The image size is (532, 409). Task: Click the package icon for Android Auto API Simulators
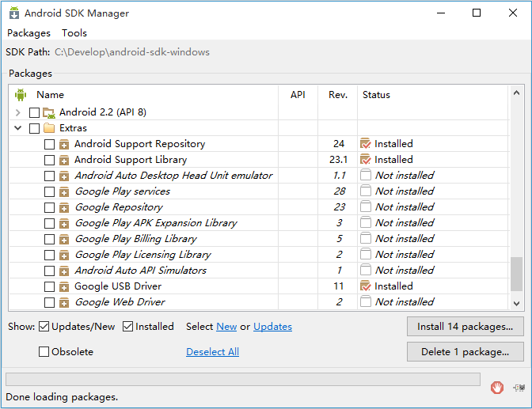click(64, 271)
